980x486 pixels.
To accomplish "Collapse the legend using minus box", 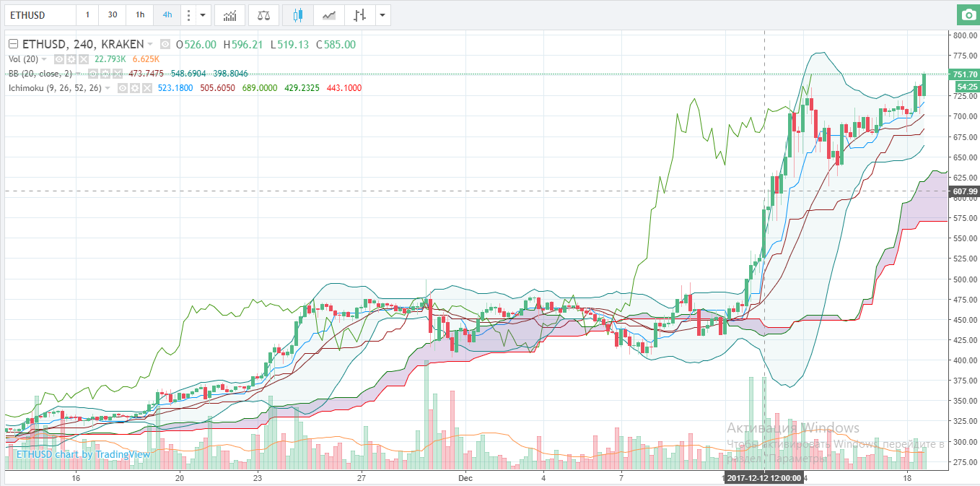I will pyautogui.click(x=12, y=44).
